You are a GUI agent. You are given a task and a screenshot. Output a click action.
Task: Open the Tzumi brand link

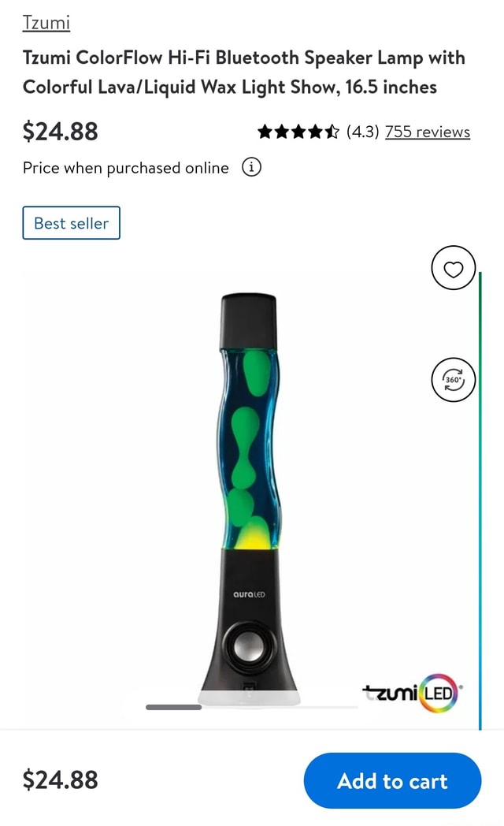click(x=46, y=23)
